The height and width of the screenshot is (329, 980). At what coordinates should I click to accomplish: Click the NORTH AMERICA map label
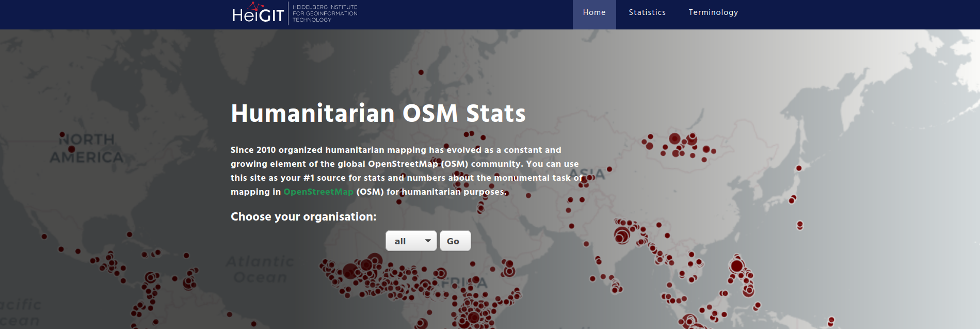(87, 148)
